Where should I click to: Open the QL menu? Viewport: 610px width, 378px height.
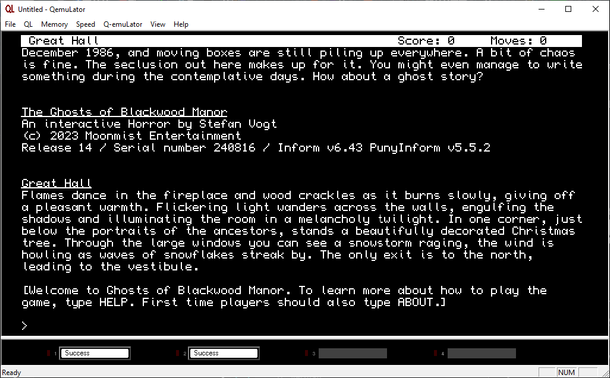coord(28,24)
